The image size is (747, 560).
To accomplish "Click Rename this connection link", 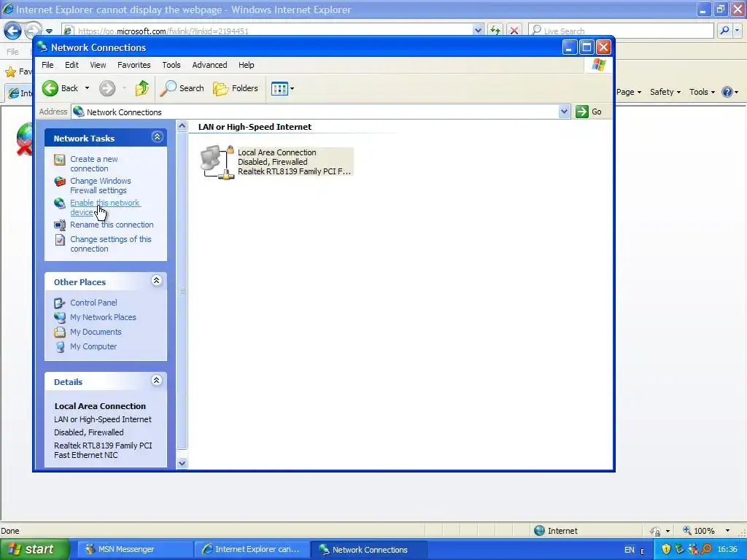I will (x=112, y=225).
